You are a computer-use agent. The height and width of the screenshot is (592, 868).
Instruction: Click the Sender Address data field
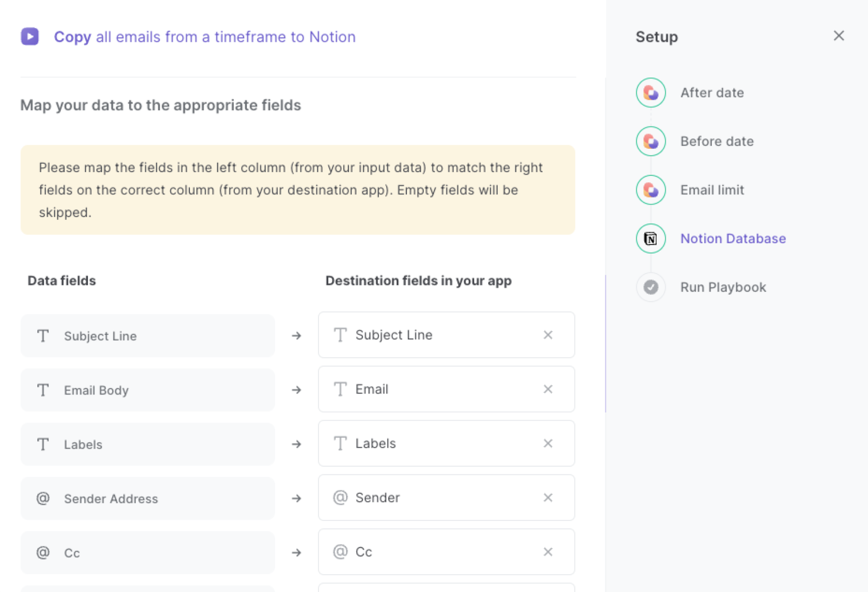click(x=148, y=499)
